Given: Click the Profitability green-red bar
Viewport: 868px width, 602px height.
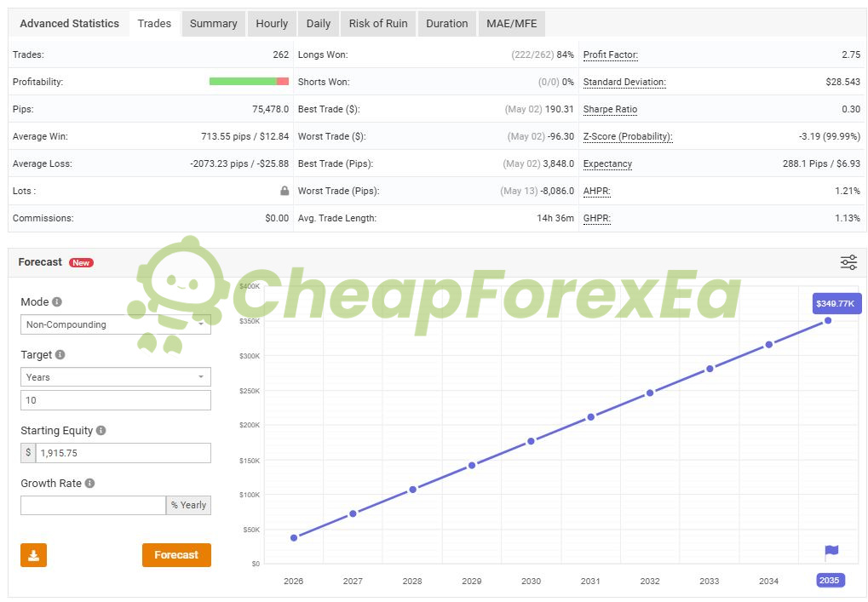Looking at the screenshot, I should click(249, 82).
